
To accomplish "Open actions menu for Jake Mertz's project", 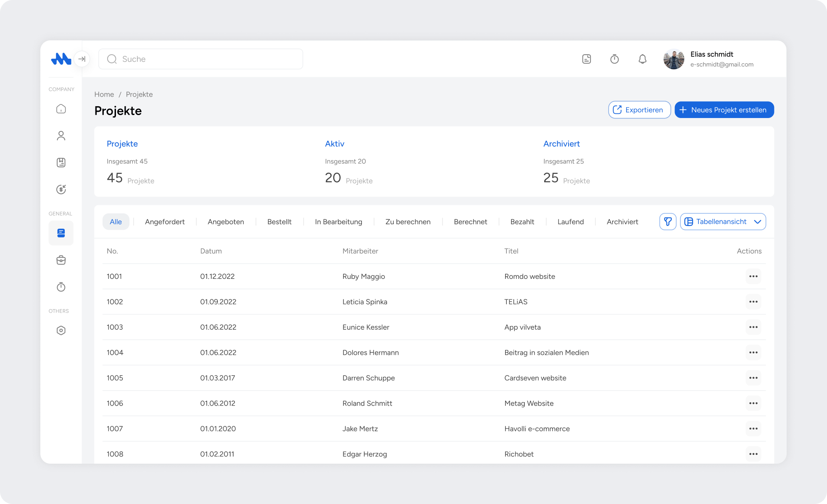I will (753, 428).
